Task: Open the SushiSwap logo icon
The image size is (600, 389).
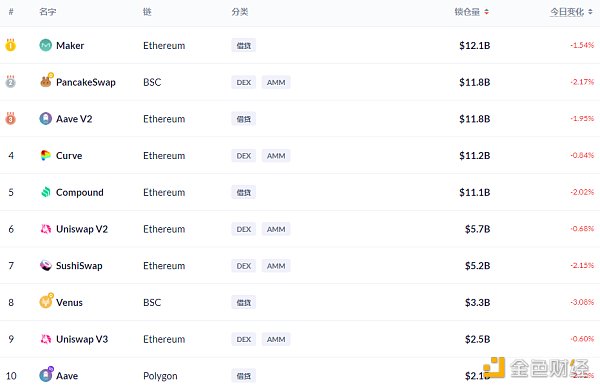Action: click(x=46, y=265)
